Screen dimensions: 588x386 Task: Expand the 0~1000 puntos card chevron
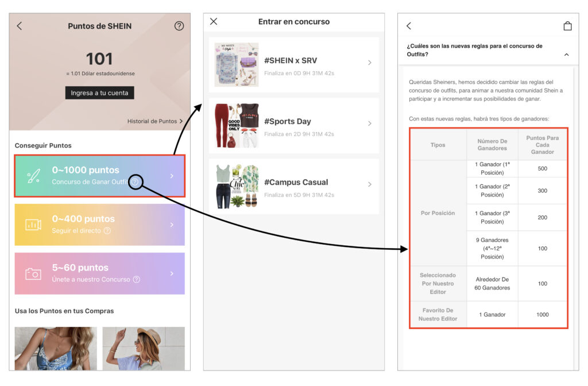(172, 176)
